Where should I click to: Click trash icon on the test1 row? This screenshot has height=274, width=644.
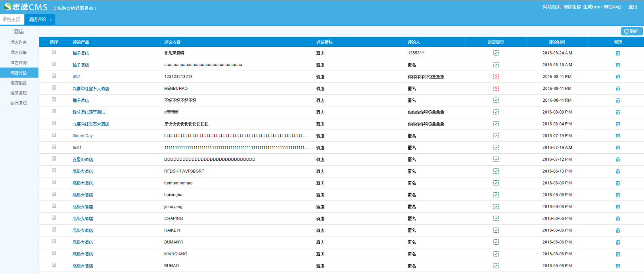click(x=617, y=148)
